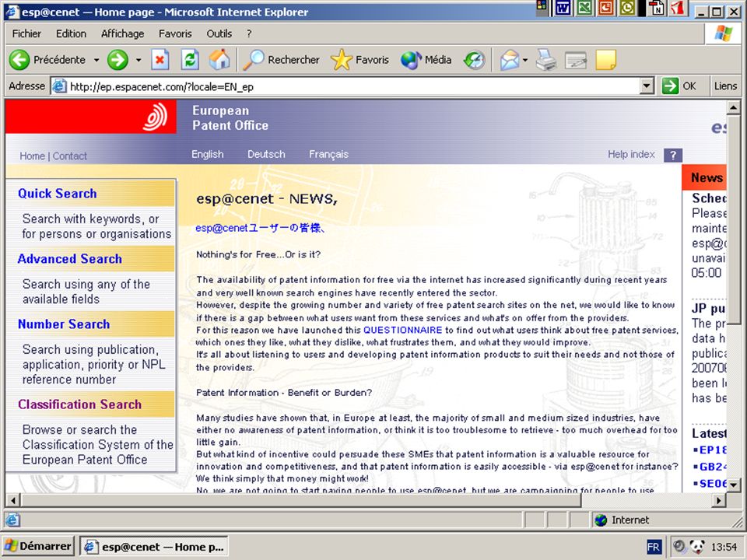The height and width of the screenshot is (560, 747).
Task: Click the green Forward arrow icon
Action: [117, 60]
